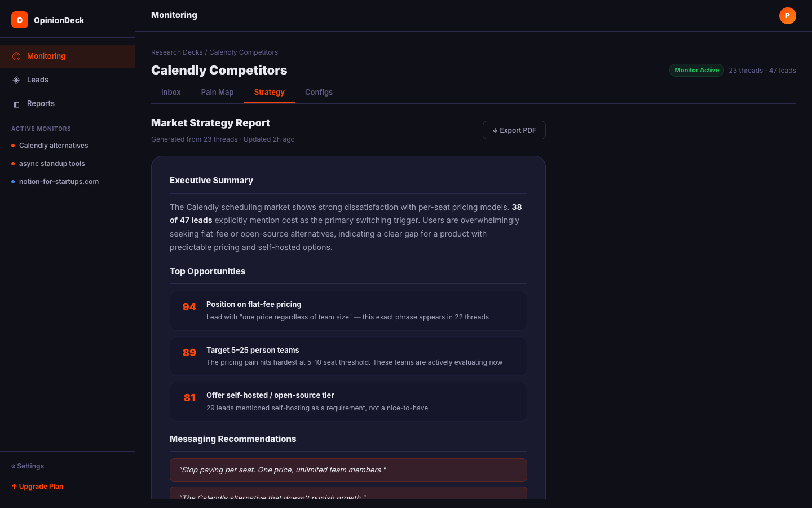Click the 'Stop paying per seat' message card
Viewport: 812px width, 508px height.
[348, 470]
